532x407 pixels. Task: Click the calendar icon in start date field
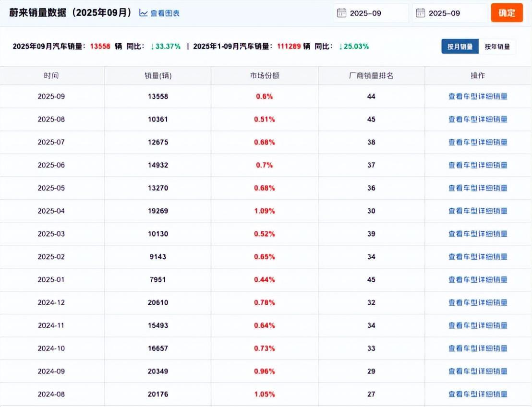tap(342, 13)
